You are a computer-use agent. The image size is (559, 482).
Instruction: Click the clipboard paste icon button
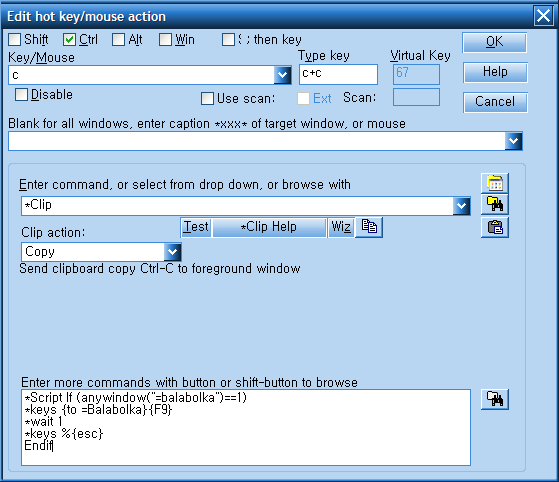point(495,227)
